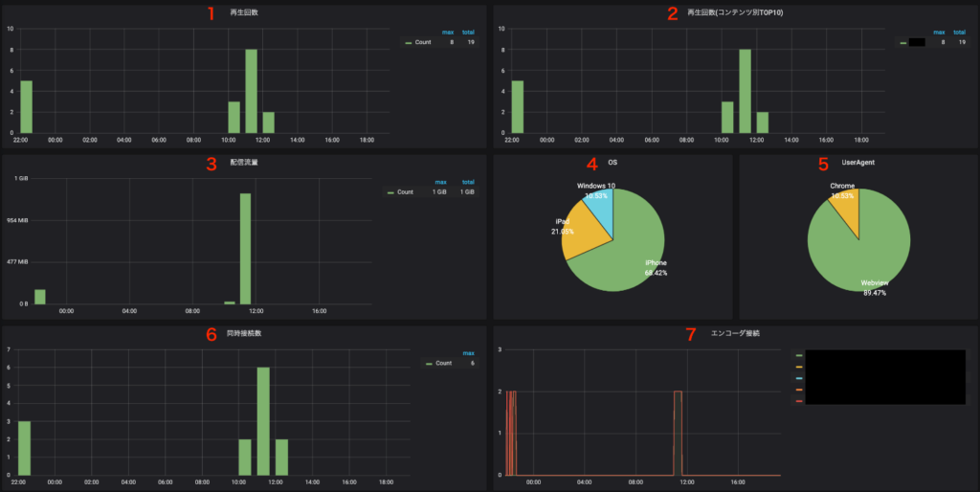The width and height of the screenshot is (980, 492).
Task: Open the OS panel title menu
Action: [x=612, y=163]
